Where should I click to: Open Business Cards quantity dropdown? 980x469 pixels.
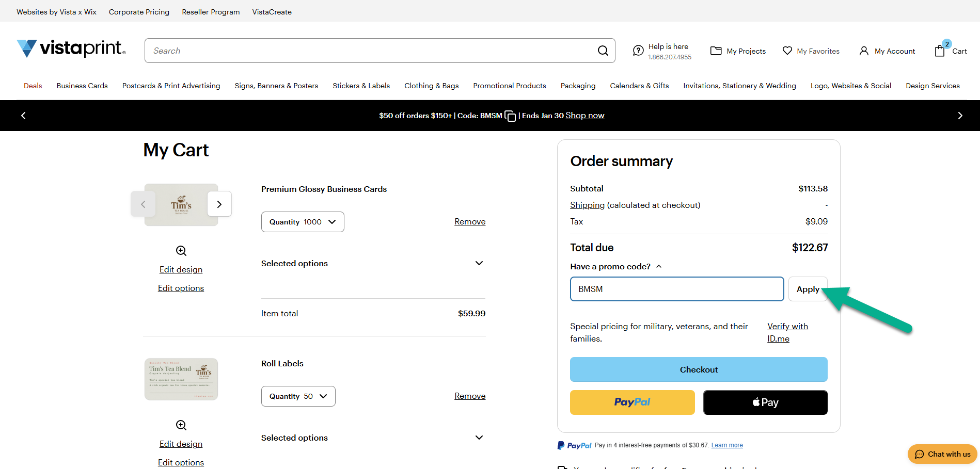pyautogui.click(x=303, y=222)
